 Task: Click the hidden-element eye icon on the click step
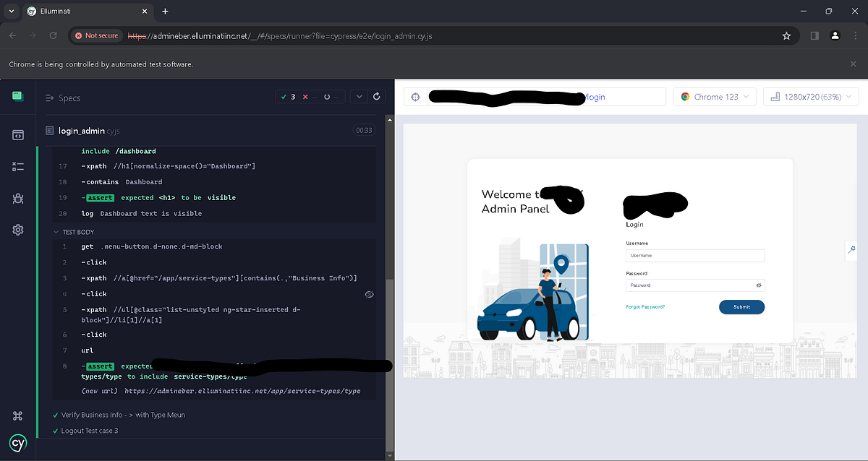coord(369,294)
